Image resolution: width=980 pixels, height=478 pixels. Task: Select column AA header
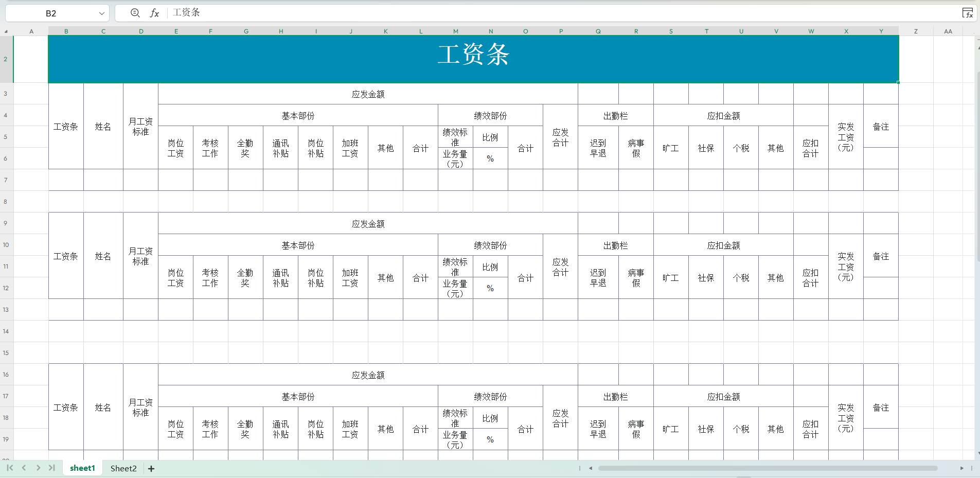[948, 31]
